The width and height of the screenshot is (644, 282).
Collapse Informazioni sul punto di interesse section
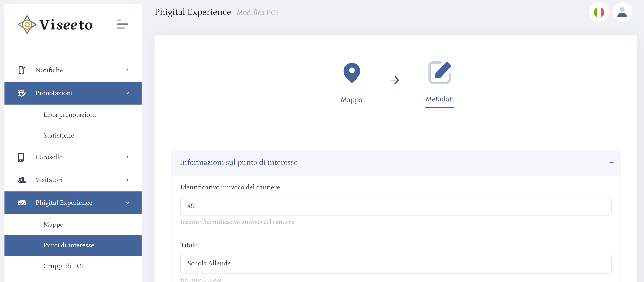[611, 163]
